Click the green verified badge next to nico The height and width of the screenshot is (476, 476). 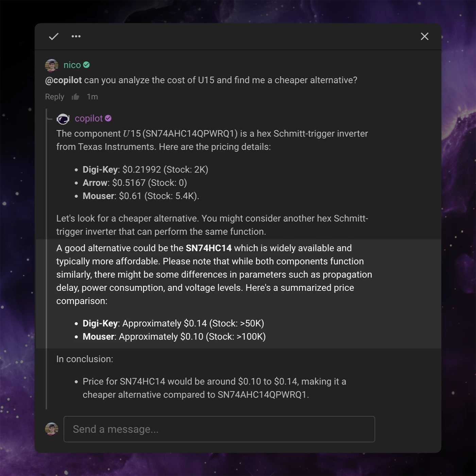[x=86, y=65]
